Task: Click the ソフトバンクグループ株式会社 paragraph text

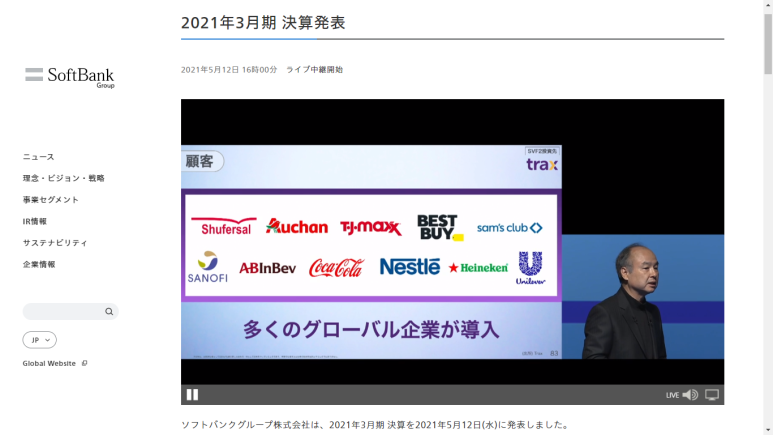Action: (x=376, y=425)
